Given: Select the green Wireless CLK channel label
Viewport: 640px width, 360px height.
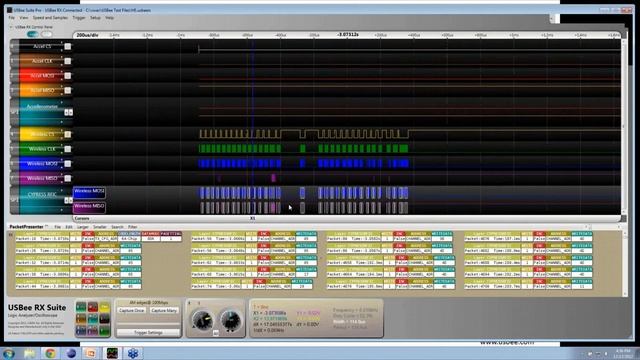Looking at the screenshot, I should (x=42, y=149).
